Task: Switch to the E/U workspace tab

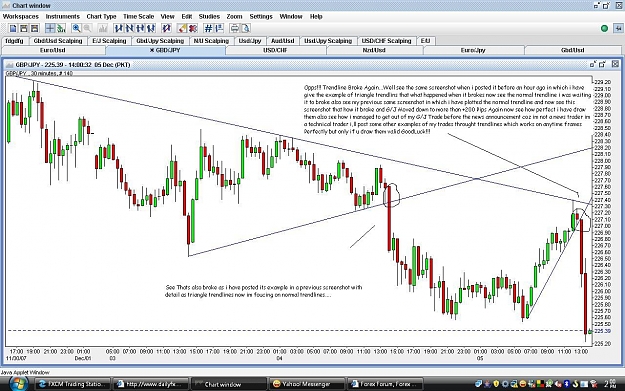Action: tap(425, 41)
